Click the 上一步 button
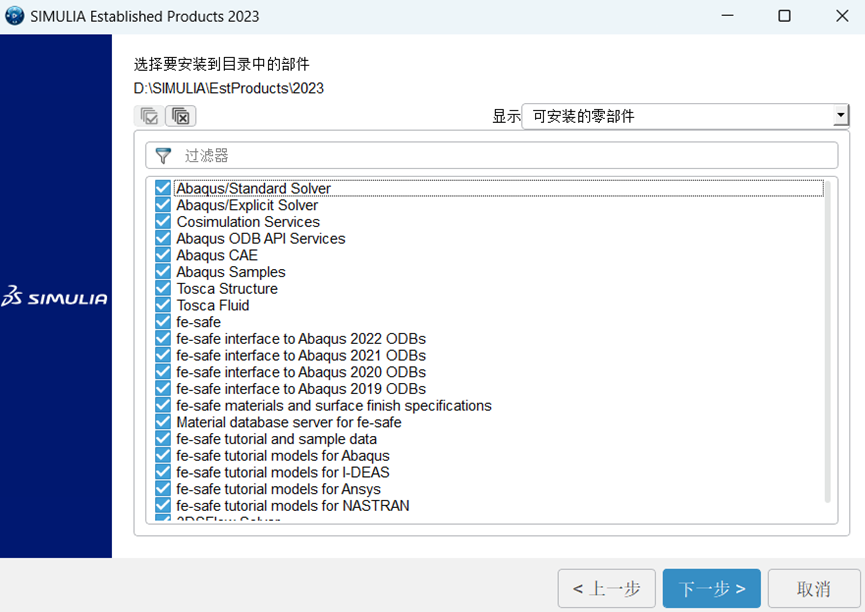This screenshot has width=865, height=612. click(x=606, y=588)
